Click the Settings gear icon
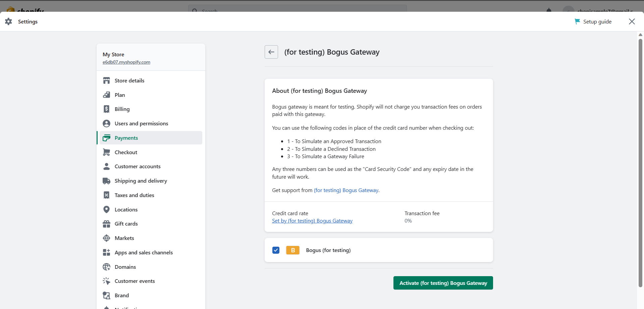The image size is (644, 309). click(9, 21)
